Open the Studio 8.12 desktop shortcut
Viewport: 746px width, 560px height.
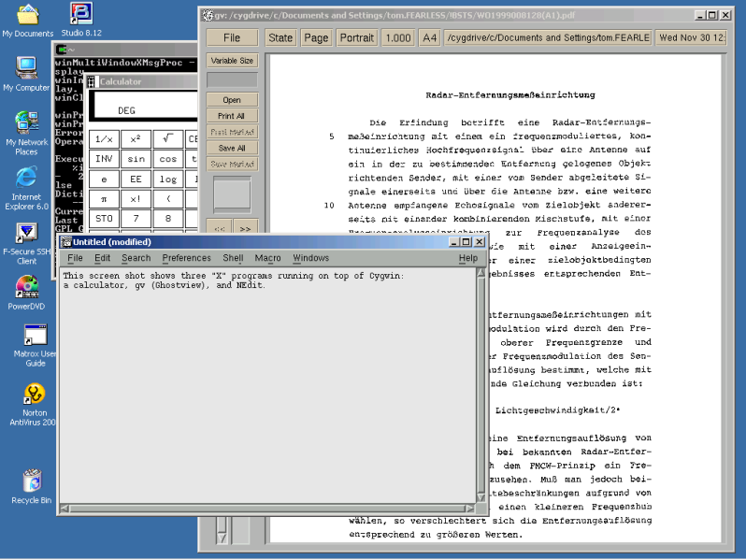[x=81, y=20]
